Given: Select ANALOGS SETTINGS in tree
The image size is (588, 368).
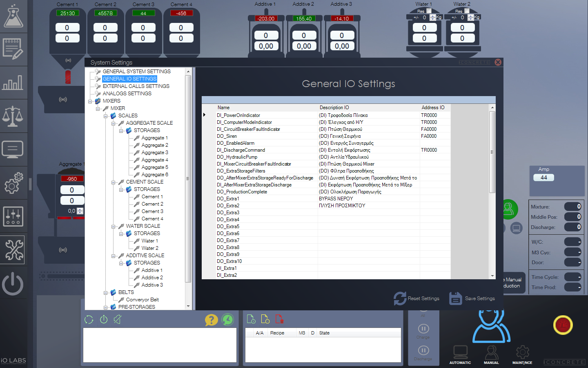Looking at the screenshot, I should click(127, 94).
